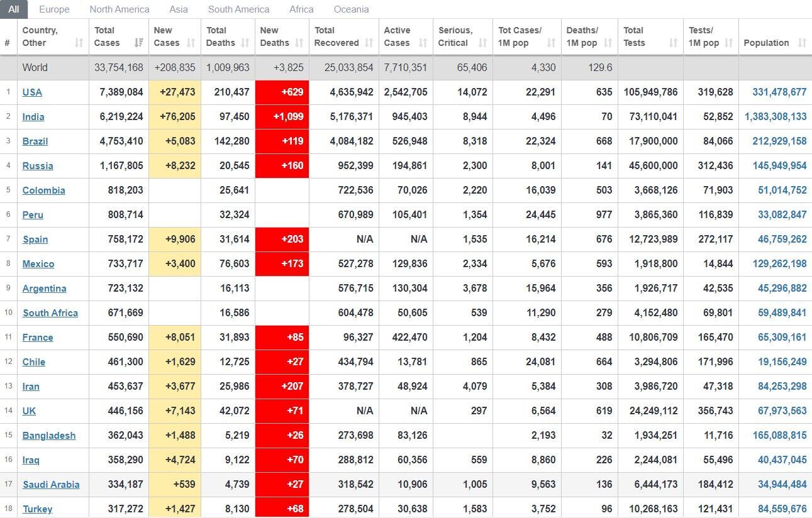This screenshot has width=812, height=518.
Task: Open the Colombia country link
Action: (x=43, y=190)
